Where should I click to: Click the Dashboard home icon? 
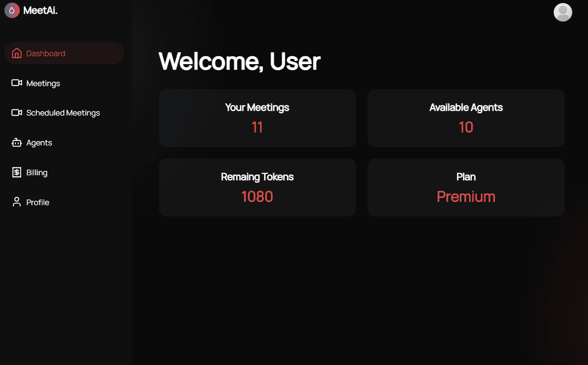click(17, 54)
